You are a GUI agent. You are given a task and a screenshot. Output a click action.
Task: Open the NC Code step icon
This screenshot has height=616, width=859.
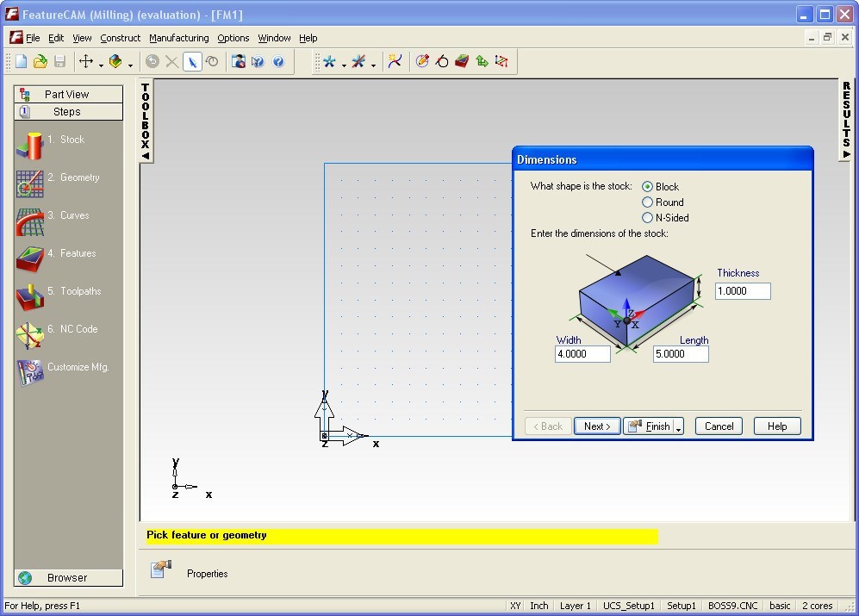(29, 334)
